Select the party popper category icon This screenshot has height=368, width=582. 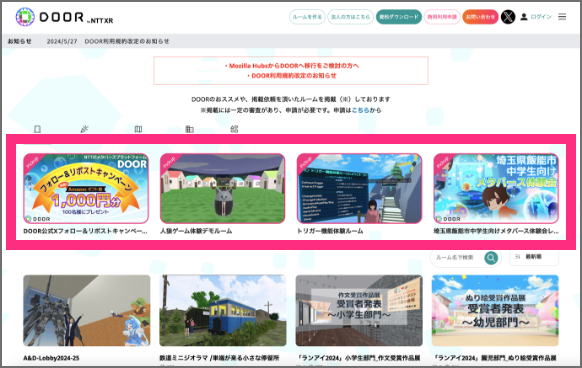[x=85, y=129]
